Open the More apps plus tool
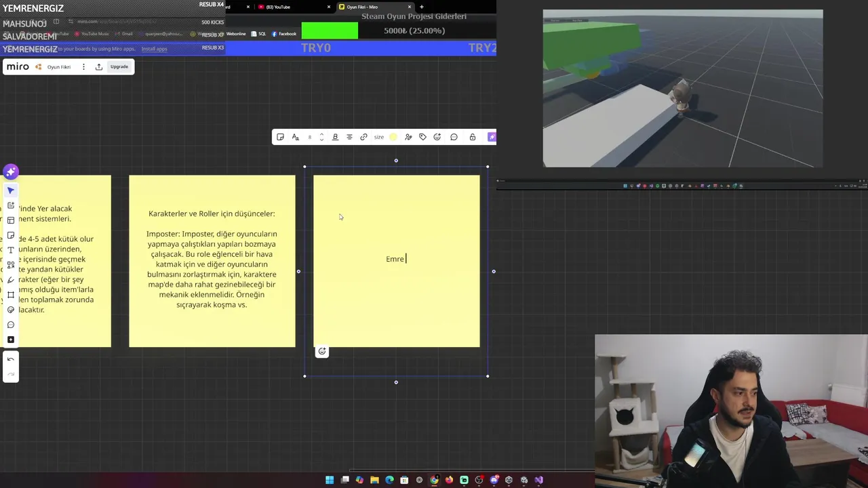 coord(10,340)
